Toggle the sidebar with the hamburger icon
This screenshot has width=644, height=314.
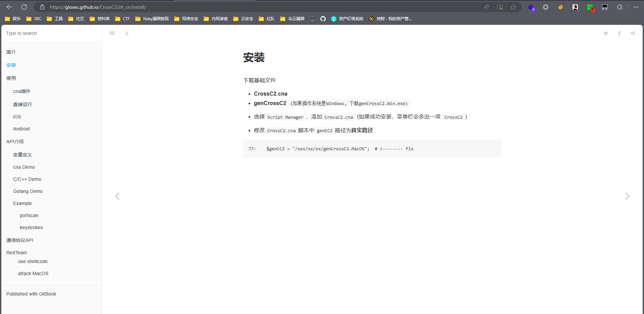tap(112, 33)
